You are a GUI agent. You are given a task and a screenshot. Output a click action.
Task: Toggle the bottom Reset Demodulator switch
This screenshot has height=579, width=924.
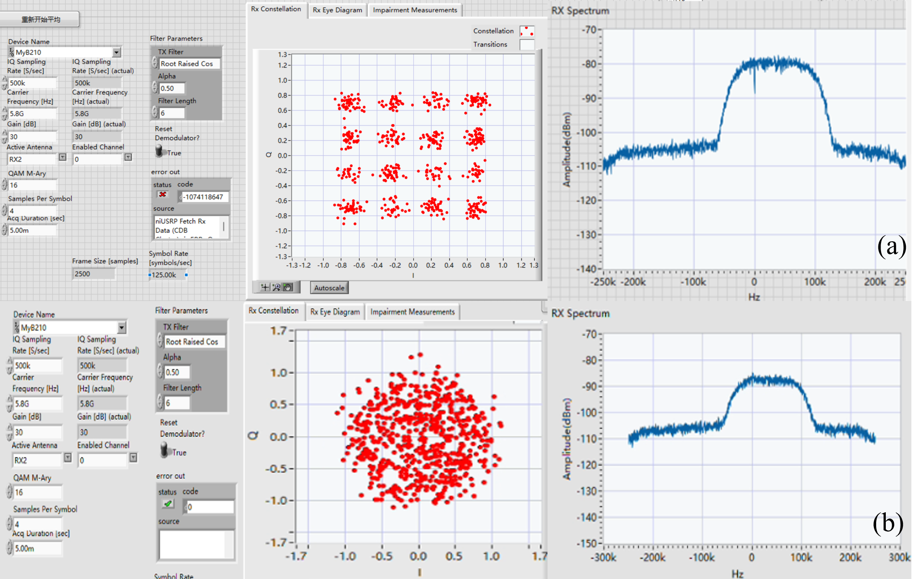[164, 450]
